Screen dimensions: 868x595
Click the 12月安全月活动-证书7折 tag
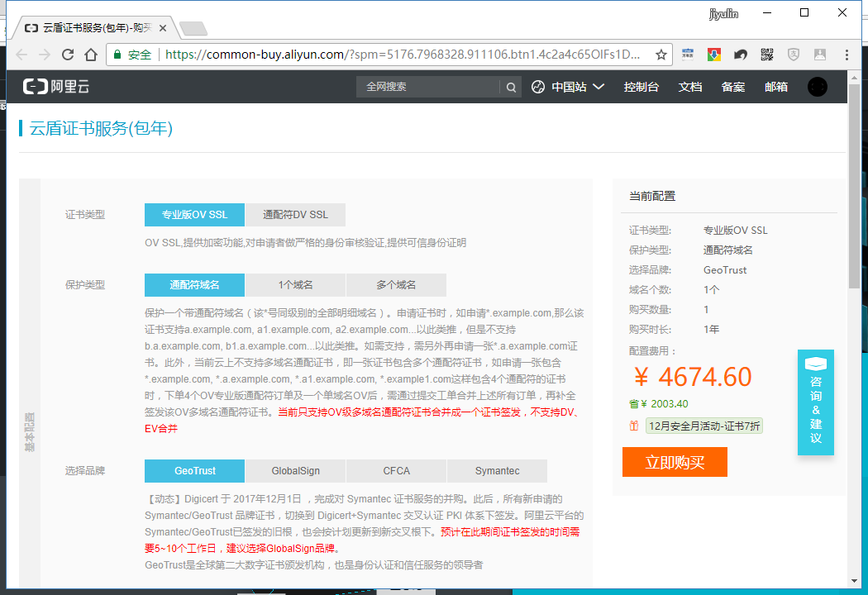click(x=704, y=426)
